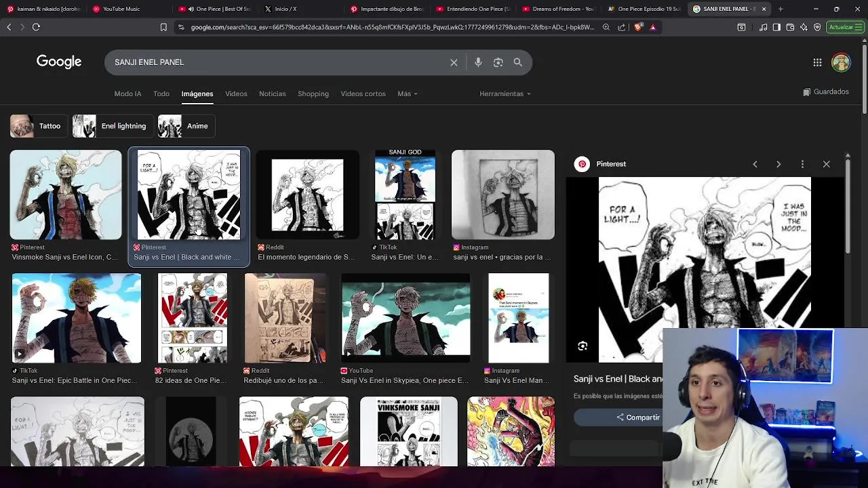Image resolution: width=868 pixels, height=488 pixels.
Task: Open more options in preview panel
Action: pos(802,164)
